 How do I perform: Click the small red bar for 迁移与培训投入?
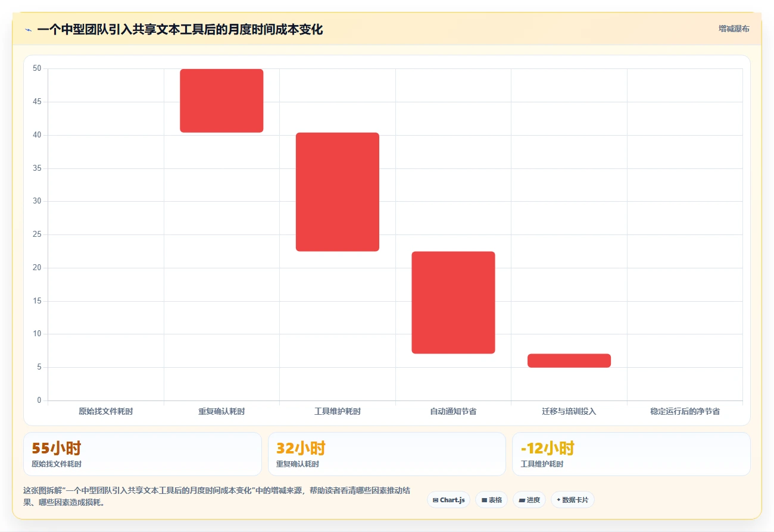(569, 361)
